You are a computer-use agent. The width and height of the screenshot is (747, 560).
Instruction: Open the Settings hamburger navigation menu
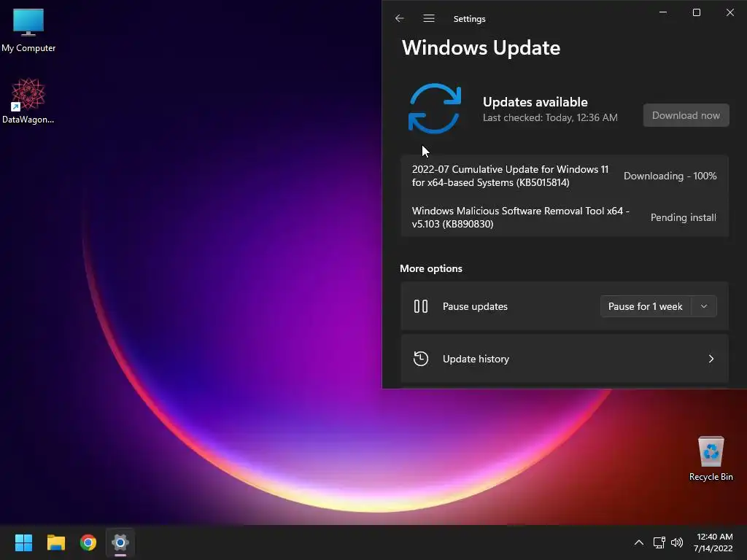[429, 18]
